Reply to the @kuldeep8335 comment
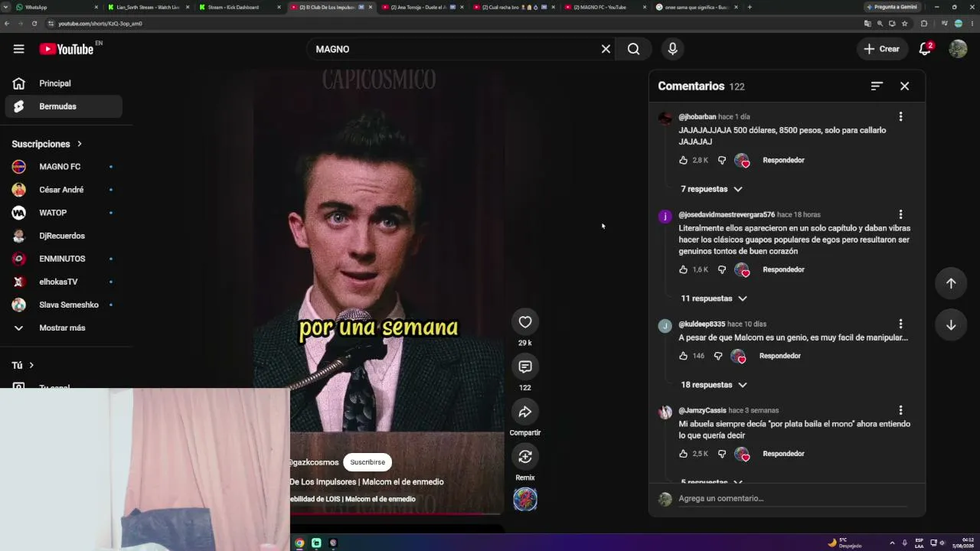Screen dimensions: 980x551 pyautogui.click(x=779, y=356)
